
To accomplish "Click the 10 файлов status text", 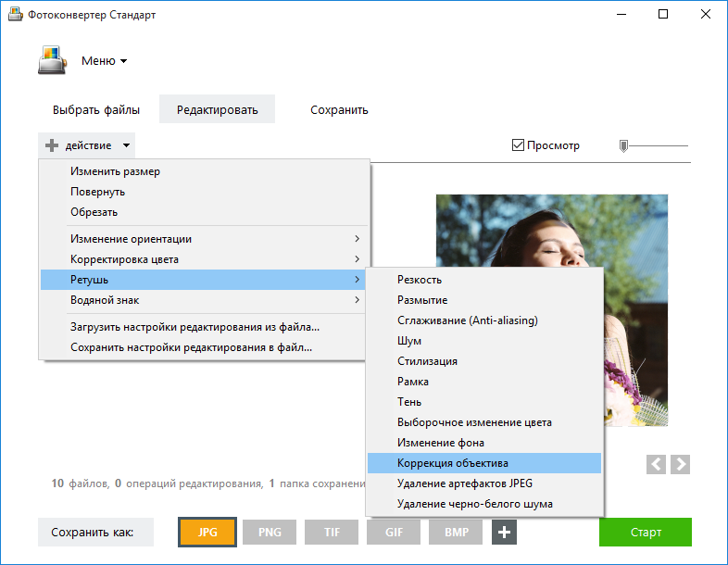I will tap(81, 483).
